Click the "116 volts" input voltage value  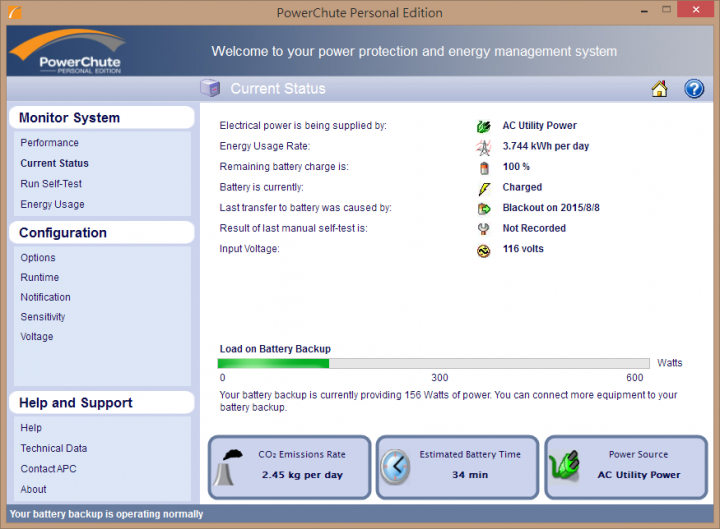(x=523, y=249)
